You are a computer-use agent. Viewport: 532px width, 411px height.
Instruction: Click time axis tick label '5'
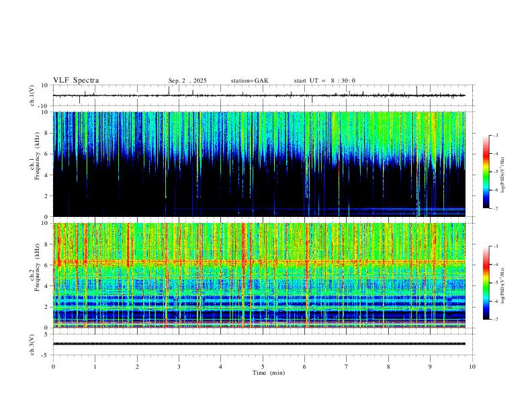tap(263, 367)
